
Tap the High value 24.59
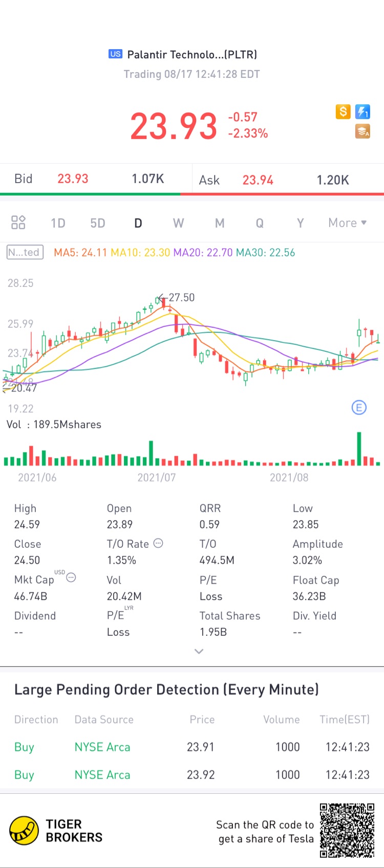tap(27, 524)
